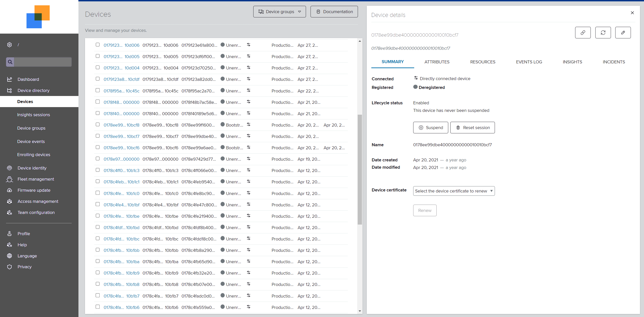Click the copy link icon button
Screen dimensions: 644x317
(x=583, y=33)
